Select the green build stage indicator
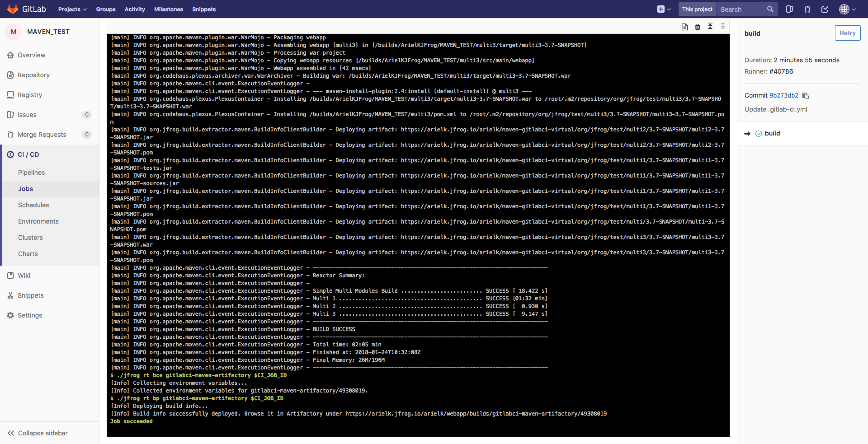The height and width of the screenshot is (444, 868). (x=759, y=133)
